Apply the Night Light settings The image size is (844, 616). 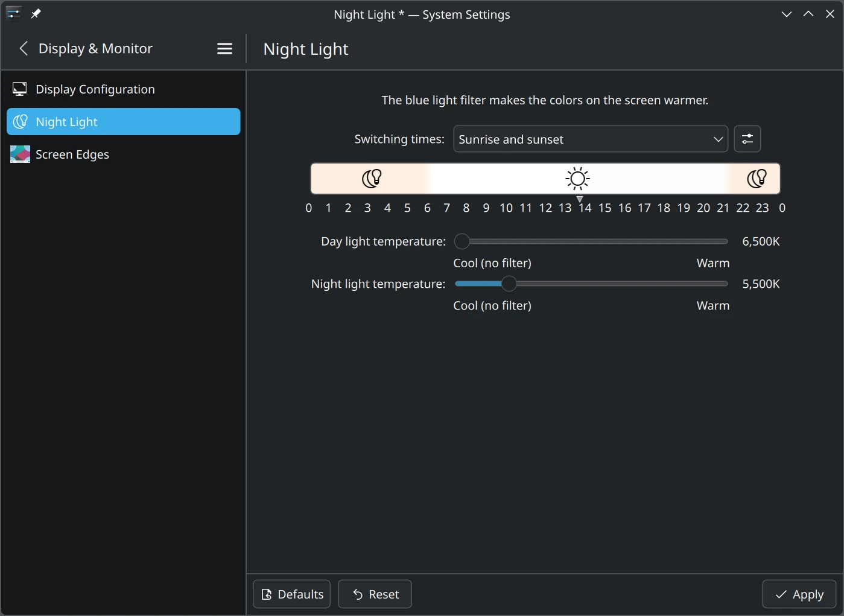coord(799,594)
